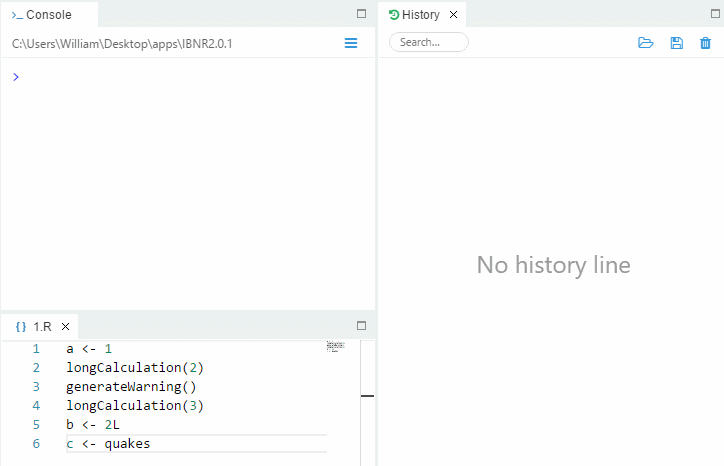Close the 1.R editor tab
Viewport: 724px width, 466px height.
(65, 326)
